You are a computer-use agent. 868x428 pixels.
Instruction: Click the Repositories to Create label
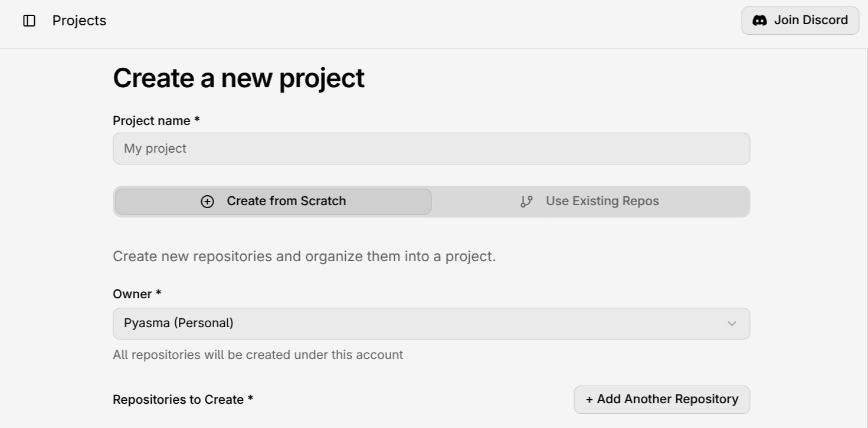click(x=178, y=400)
